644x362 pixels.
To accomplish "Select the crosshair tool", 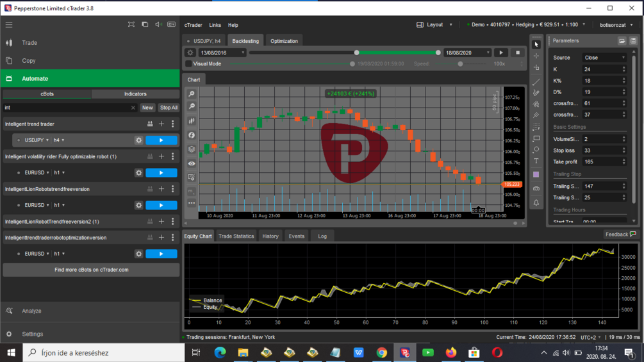I will tap(536, 56).
